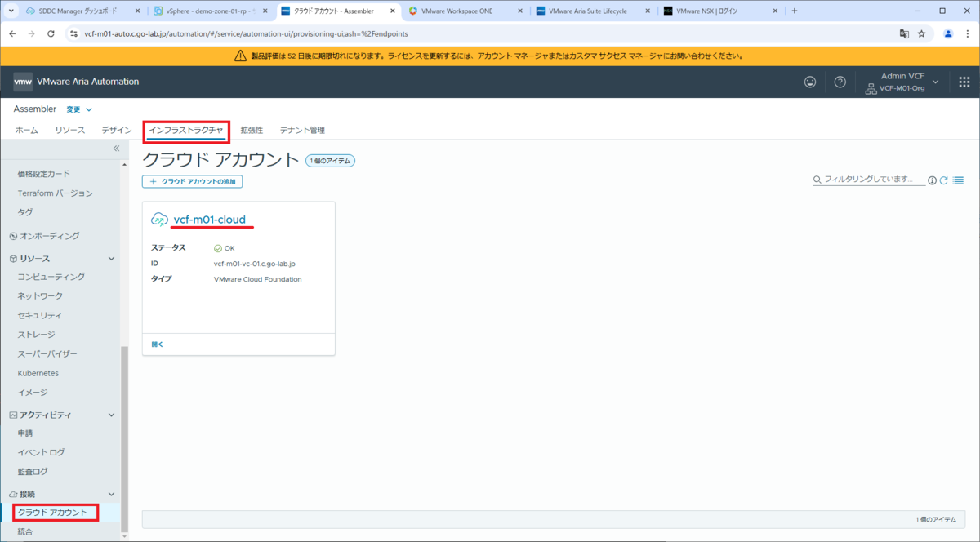Switch to the ホーム tab
The image size is (980, 542).
[26, 131]
